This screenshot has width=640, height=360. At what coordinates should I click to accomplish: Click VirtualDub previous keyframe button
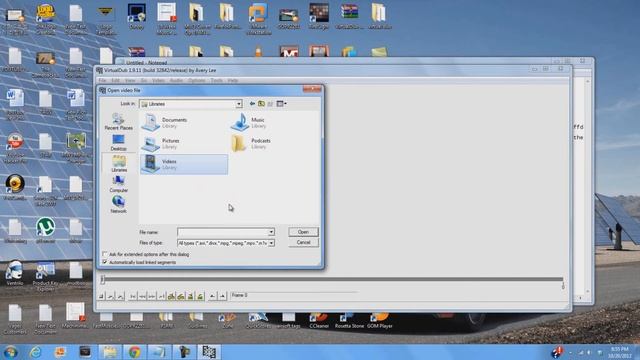click(171, 296)
